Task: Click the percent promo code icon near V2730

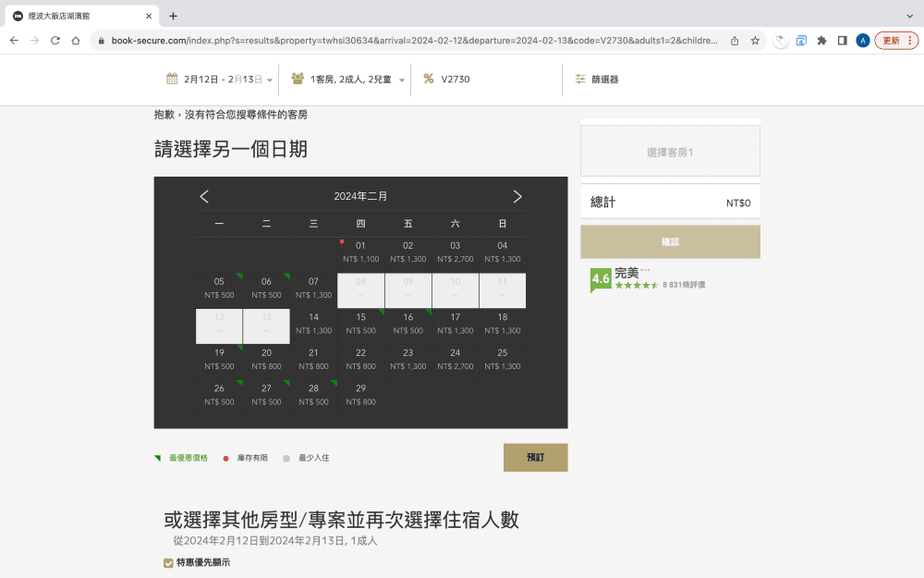Action: (x=429, y=79)
